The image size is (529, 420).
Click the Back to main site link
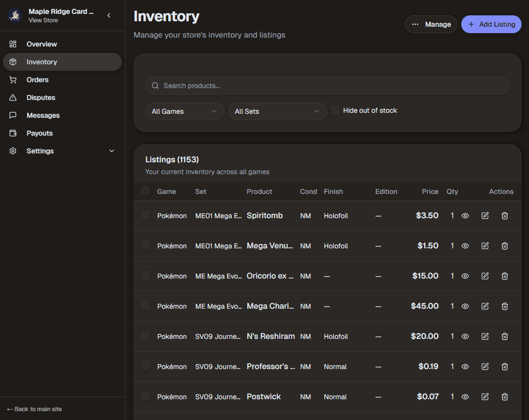coord(34,409)
